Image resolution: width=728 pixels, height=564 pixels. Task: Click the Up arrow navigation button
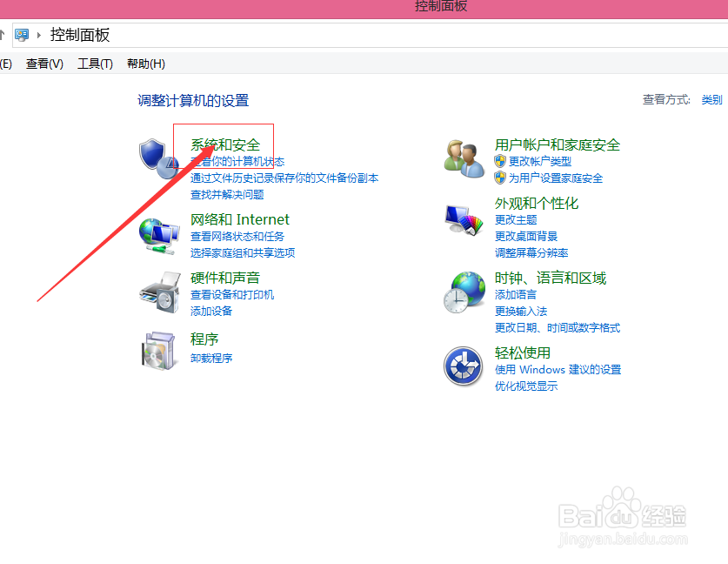click(x=2, y=35)
